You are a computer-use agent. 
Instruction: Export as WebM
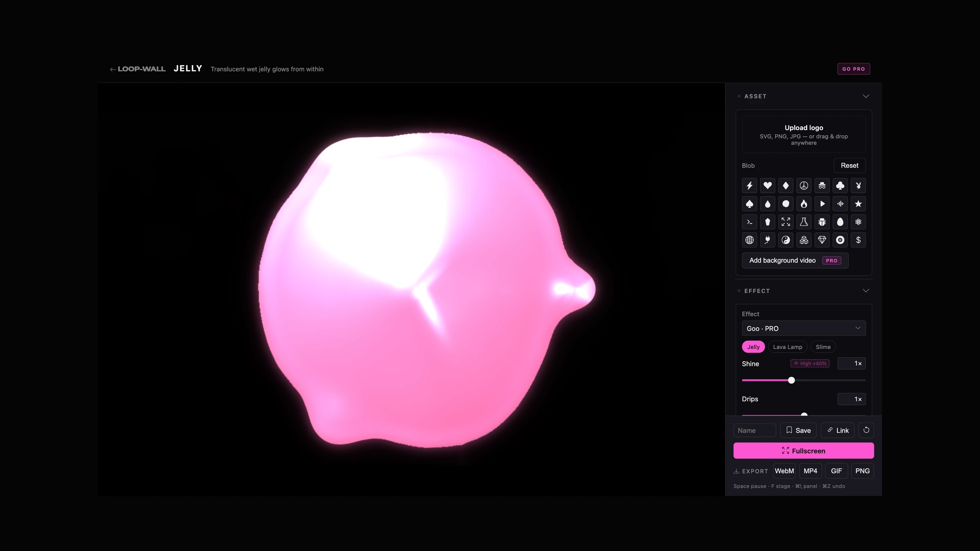click(x=784, y=471)
